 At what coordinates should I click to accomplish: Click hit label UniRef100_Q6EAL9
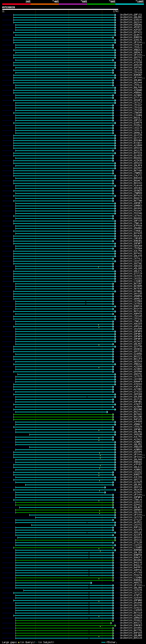point(131,53)
